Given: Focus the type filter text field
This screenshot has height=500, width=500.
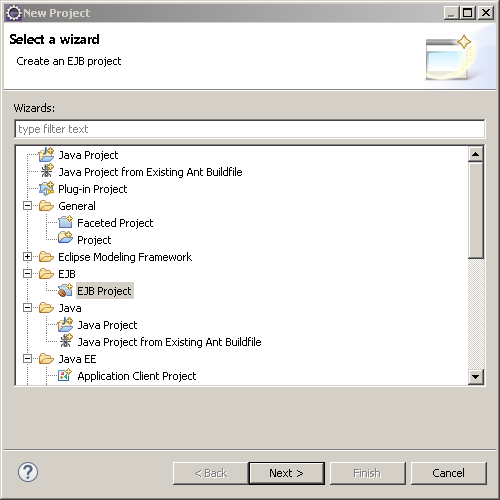Looking at the screenshot, I should coord(250,129).
